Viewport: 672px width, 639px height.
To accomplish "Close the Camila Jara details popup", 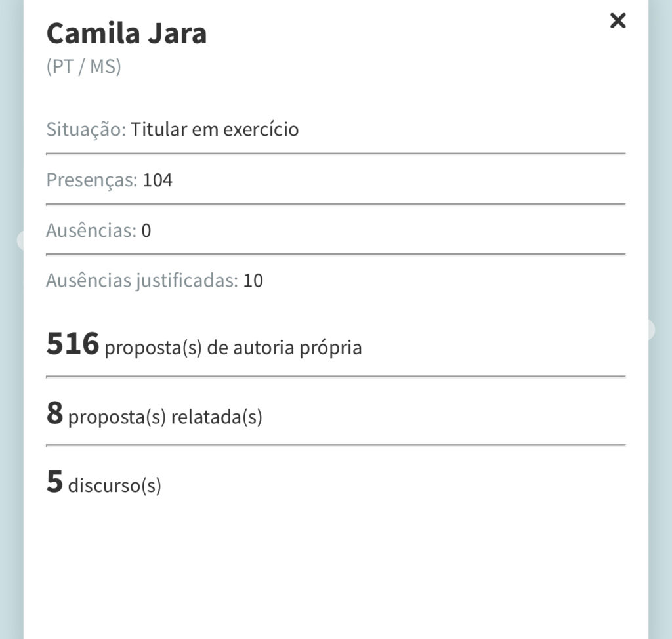I will [x=618, y=21].
